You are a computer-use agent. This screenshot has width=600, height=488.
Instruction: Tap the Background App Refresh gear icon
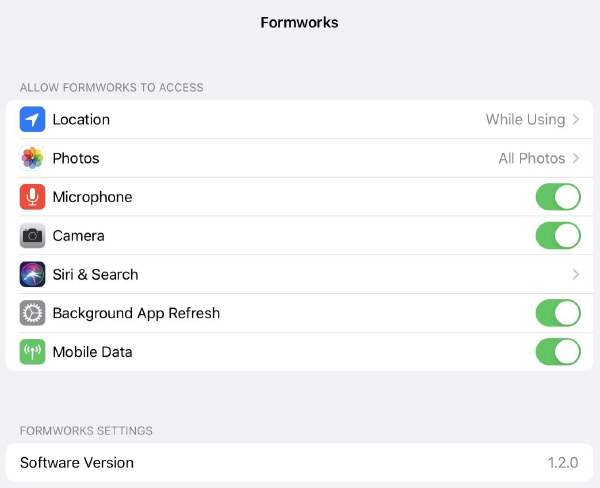[x=33, y=313]
